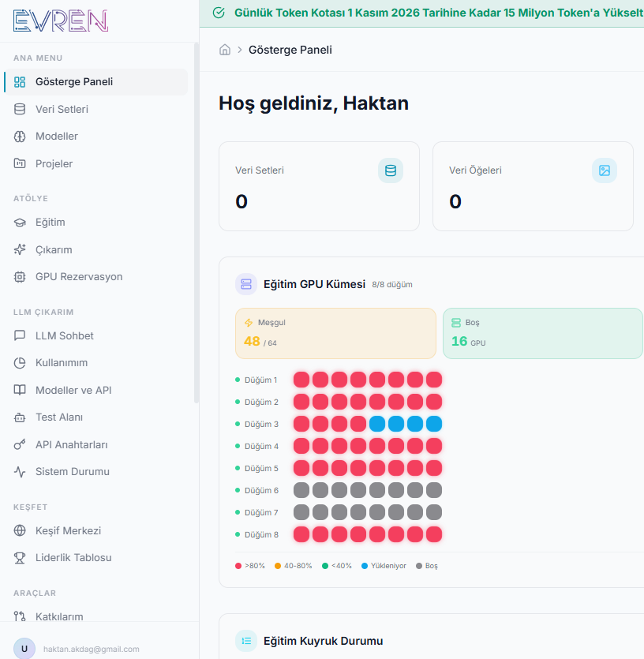644x659 pixels.
Task: Click the checkmark icon in announcement banner
Action: (x=219, y=13)
